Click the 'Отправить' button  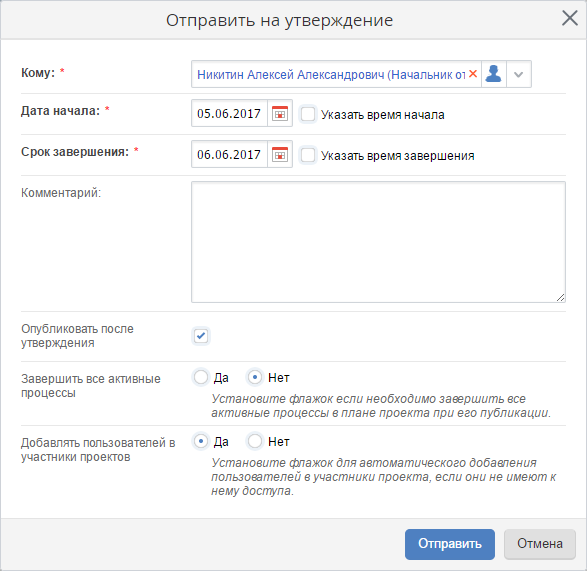pyautogui.click(x=450, y=544)
